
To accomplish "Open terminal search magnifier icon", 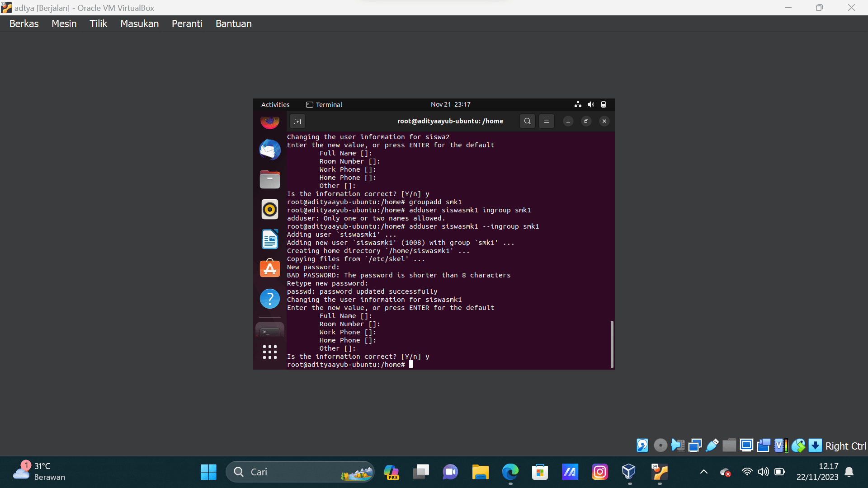I will point(527,121).
